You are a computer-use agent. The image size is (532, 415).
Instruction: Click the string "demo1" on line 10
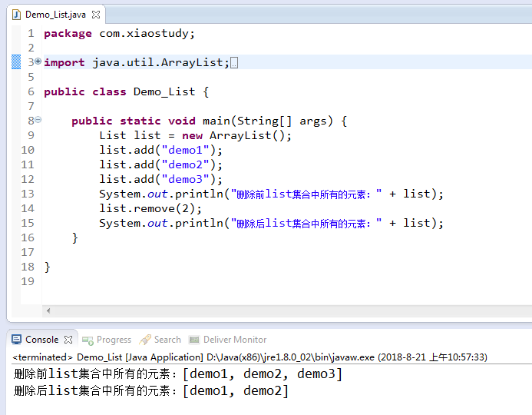[185, 150]
